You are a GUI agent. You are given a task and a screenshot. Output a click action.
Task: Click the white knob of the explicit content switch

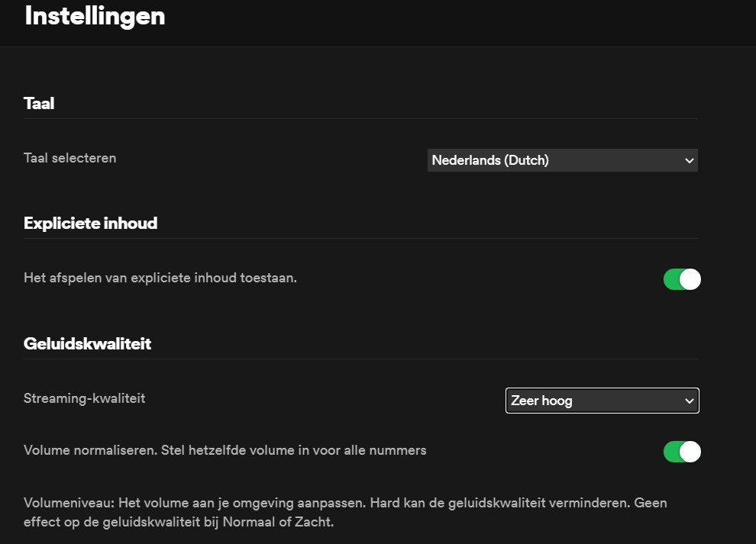690,279
